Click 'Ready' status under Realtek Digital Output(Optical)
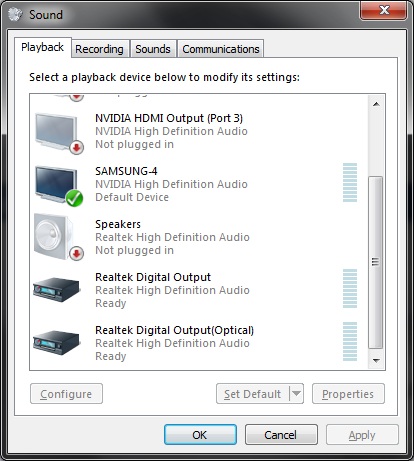The width and height of the screenshot is (414, 461). 111,356
